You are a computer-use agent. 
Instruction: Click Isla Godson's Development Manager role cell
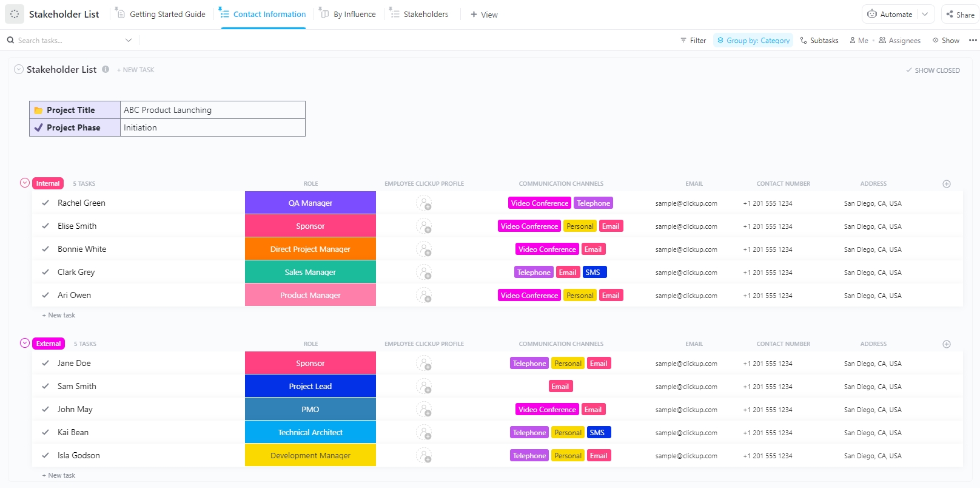(310, 455)
